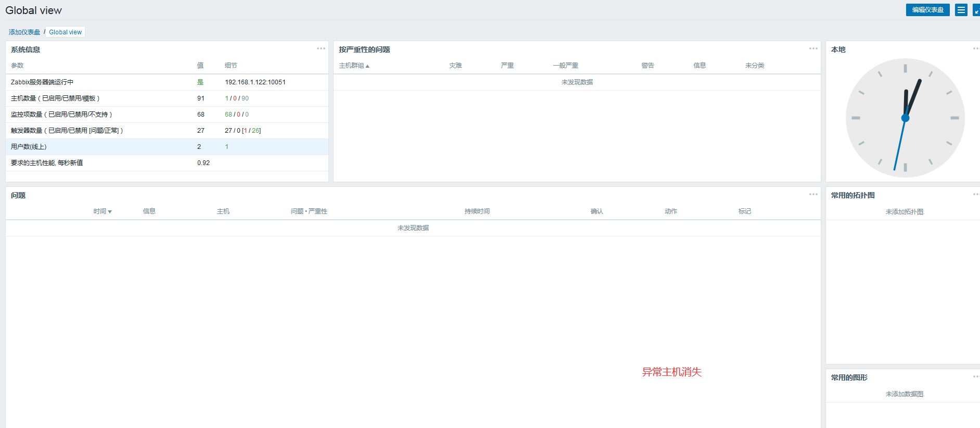Viewport: 980px width, 428px height.
Task: Open the 常用的图形 widget options menu
Action: pos(976,376)
